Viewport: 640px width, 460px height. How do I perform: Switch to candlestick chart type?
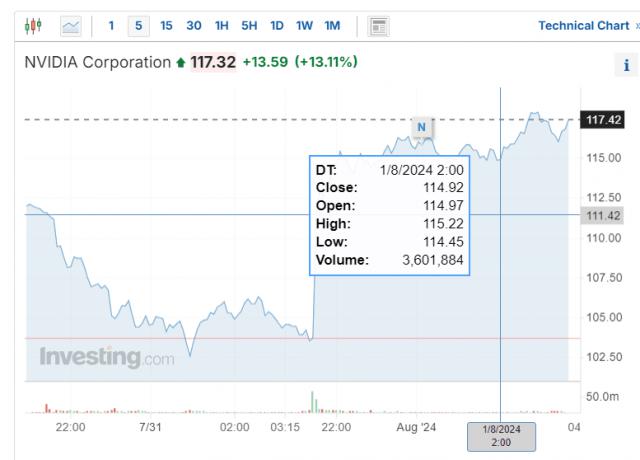[x=34, y=25]
